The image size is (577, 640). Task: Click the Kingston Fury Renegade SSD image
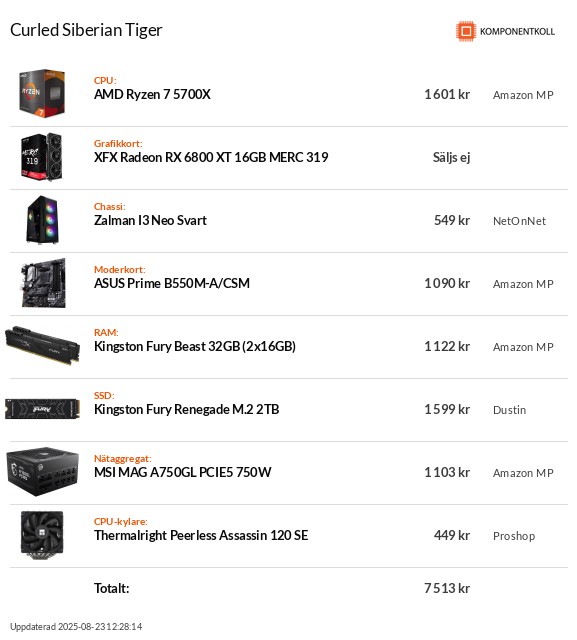pos(42,409)
